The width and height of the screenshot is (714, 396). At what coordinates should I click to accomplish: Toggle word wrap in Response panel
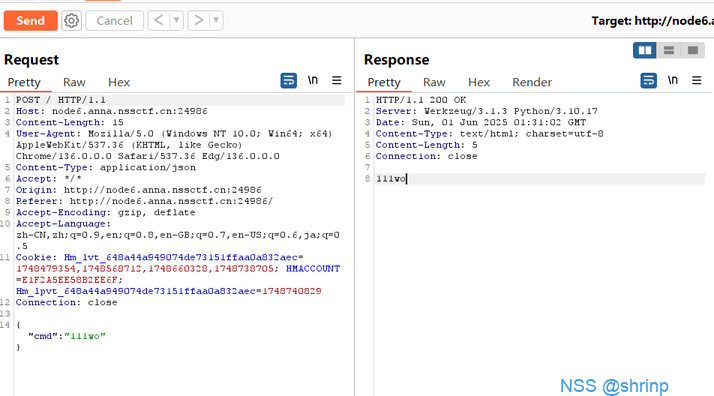[x=648, y=81]
